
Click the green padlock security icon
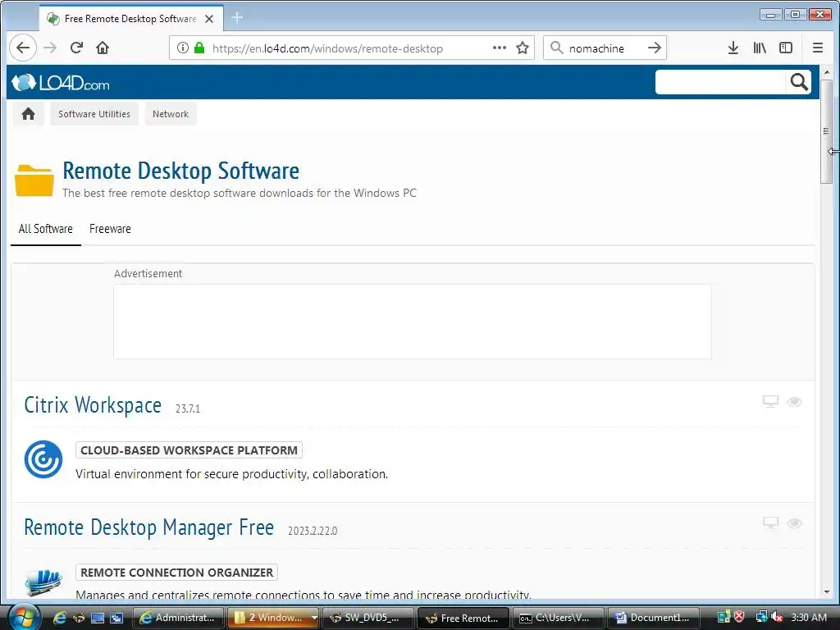tap(199, 48)
